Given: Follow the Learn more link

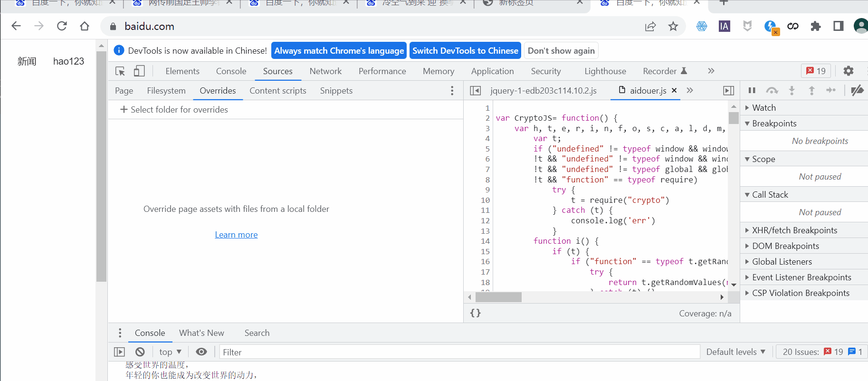Looking at the screenshot, I should (x=236, y=235).
